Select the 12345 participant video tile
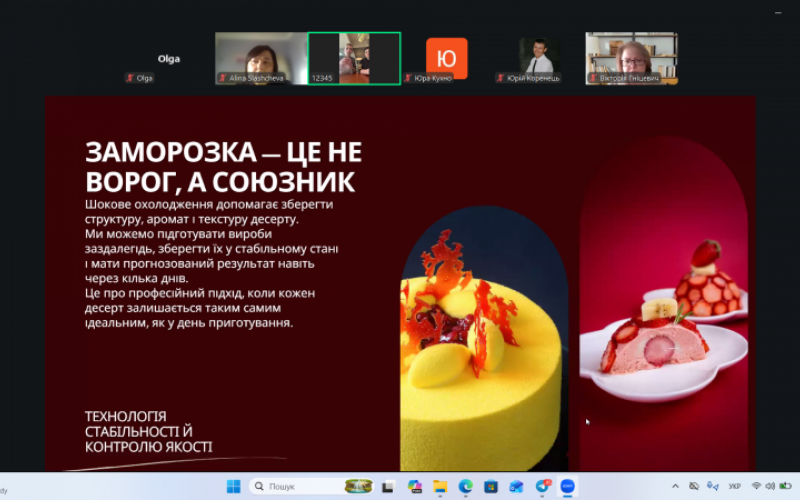 [x=354, y=58]
